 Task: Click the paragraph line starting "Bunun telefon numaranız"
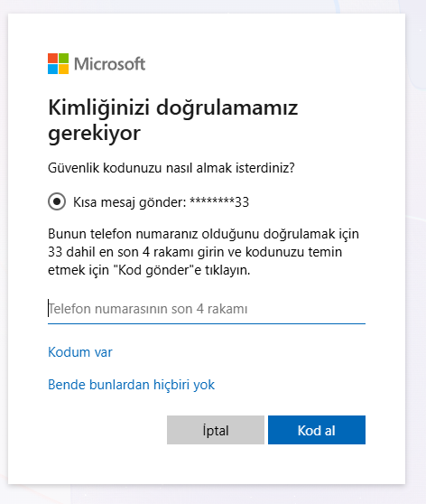pyautogui.click(x=203, y=234)
